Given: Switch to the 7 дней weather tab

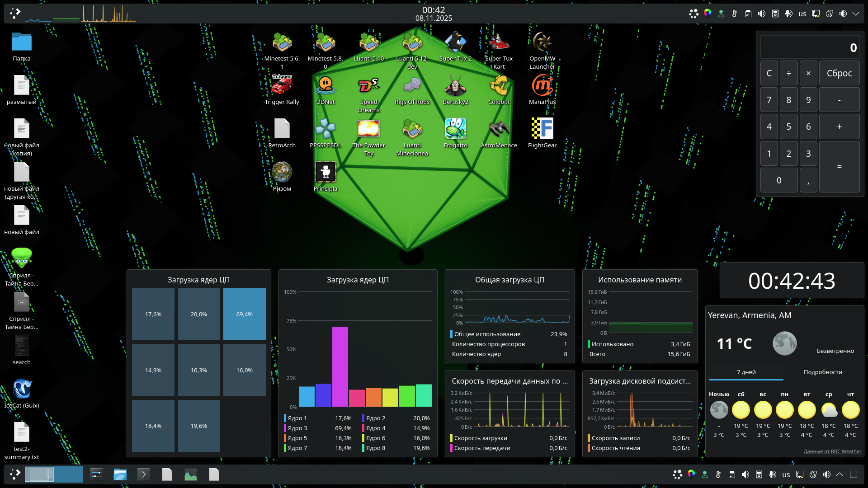Looking at the screenshot, I should 746,372.
